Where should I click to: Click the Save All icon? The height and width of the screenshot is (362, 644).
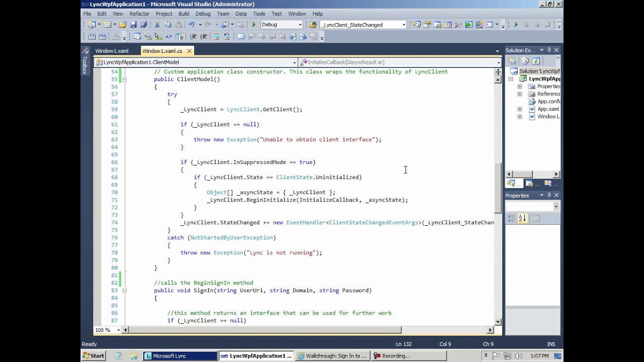pyautogui.click(x=144, y=25)
